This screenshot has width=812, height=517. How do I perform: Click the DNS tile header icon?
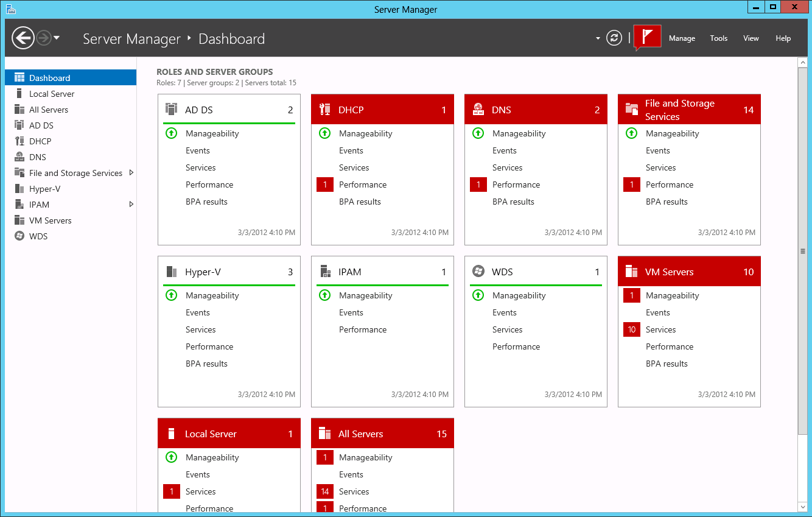pyautogui.click(x=478, y=110)
